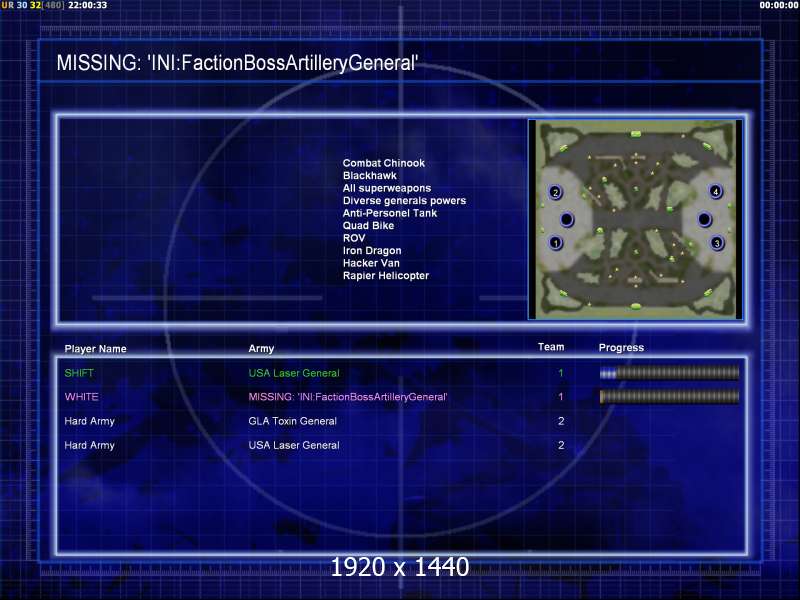Click 'GLA Toxin General' army text

292,421
